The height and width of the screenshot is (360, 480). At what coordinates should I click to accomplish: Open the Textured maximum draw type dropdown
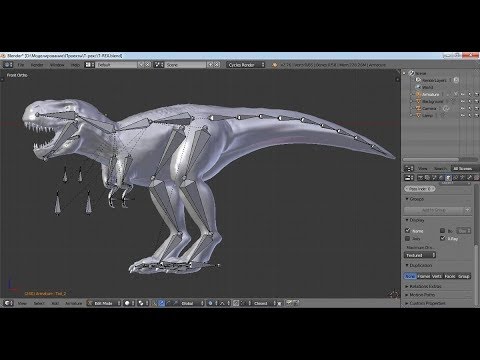[420, 255]
